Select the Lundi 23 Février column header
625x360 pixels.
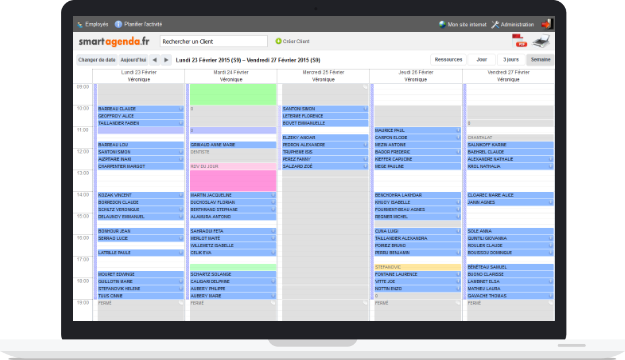click(x=139, y=72)
